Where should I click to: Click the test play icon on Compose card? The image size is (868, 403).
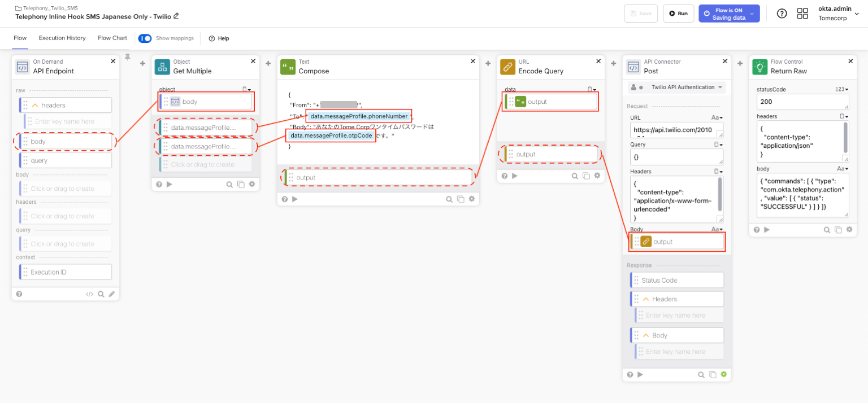pos(294,199)
